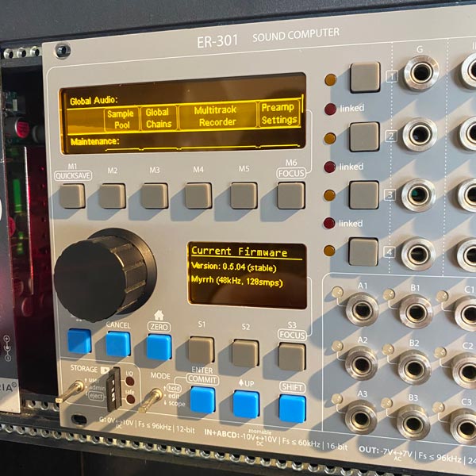Viewport: 476px width, 476px height.
Task: Tap the S3 FOCUS button
Action: (x=292, y=356)
